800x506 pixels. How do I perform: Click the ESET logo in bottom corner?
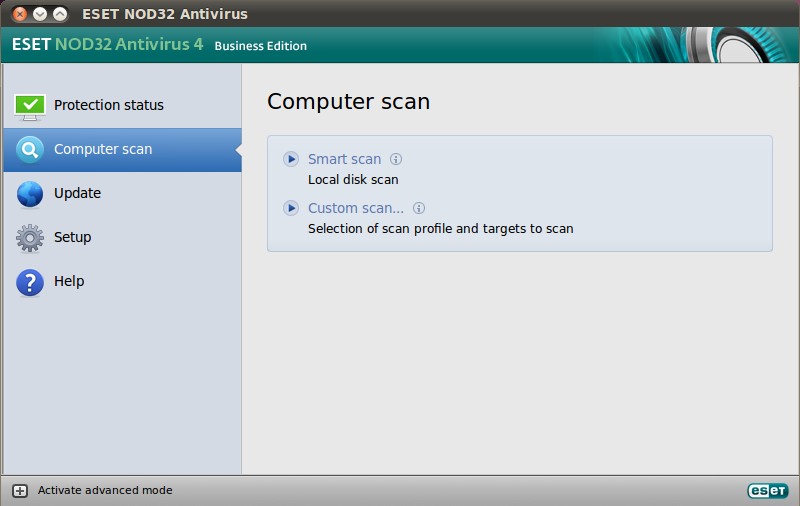[768, 491]
